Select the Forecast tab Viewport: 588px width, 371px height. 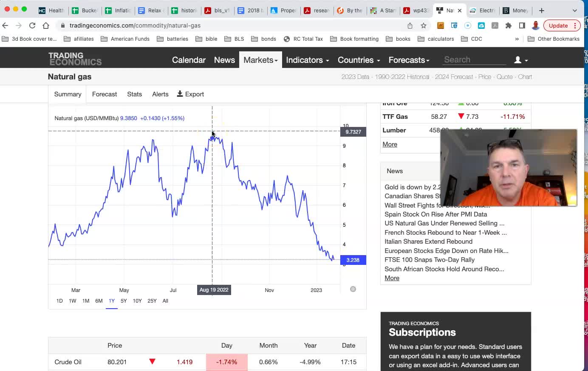105,94
